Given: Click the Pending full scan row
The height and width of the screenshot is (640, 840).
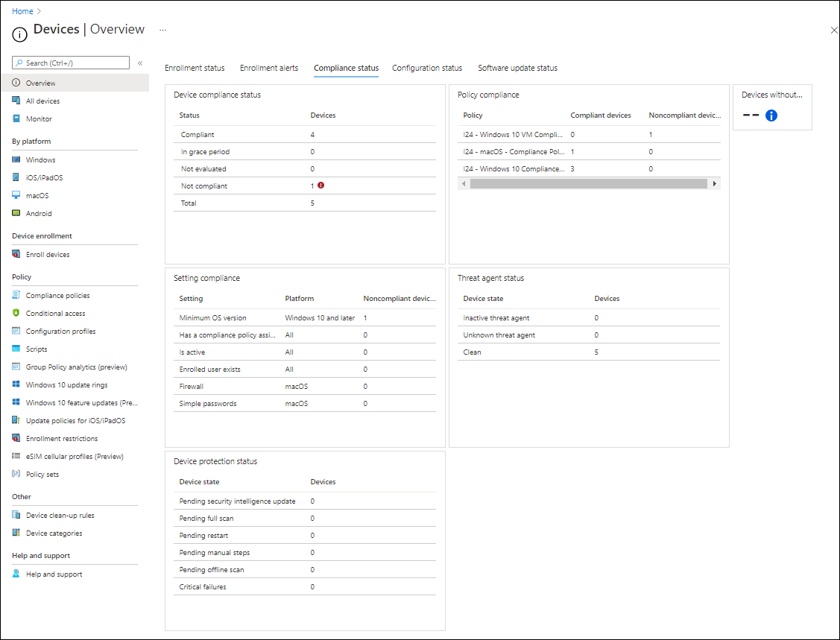Looking at the screenshot, I should [305, 518].
